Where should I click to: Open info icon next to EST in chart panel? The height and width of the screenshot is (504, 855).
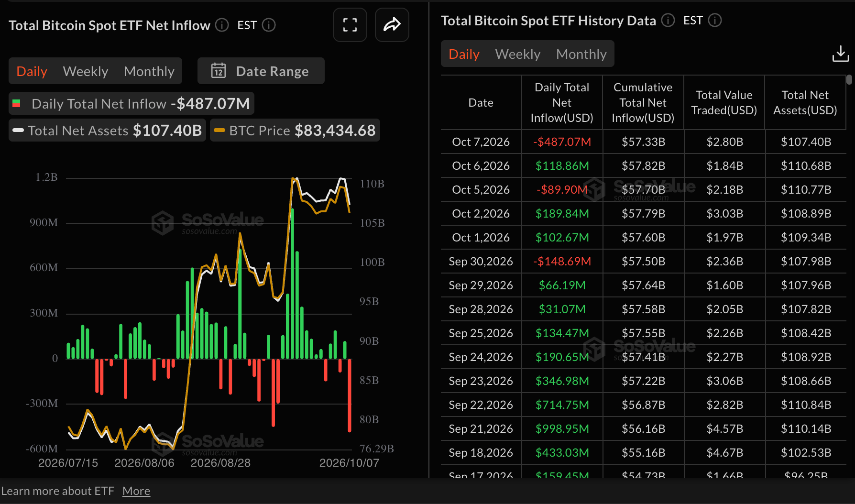[269, 25]
